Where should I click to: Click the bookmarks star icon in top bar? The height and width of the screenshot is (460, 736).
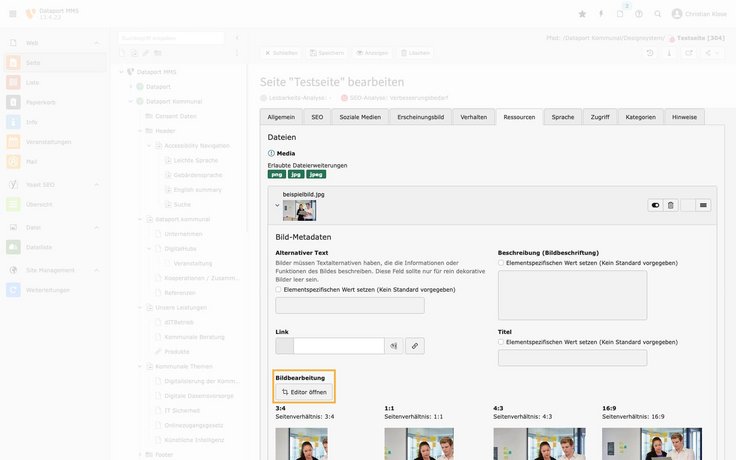tap(583, 14)
